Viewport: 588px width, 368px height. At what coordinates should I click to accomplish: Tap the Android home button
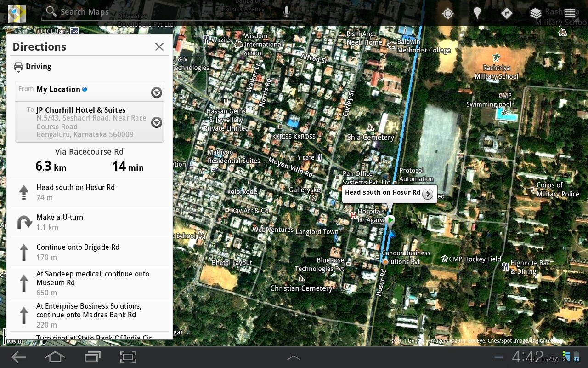55,357
